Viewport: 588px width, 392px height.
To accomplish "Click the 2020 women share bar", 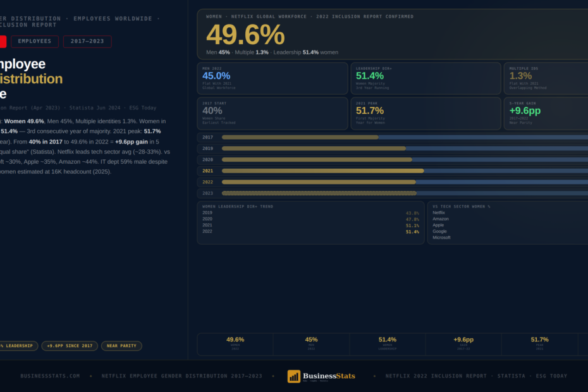I will [317, 159].
